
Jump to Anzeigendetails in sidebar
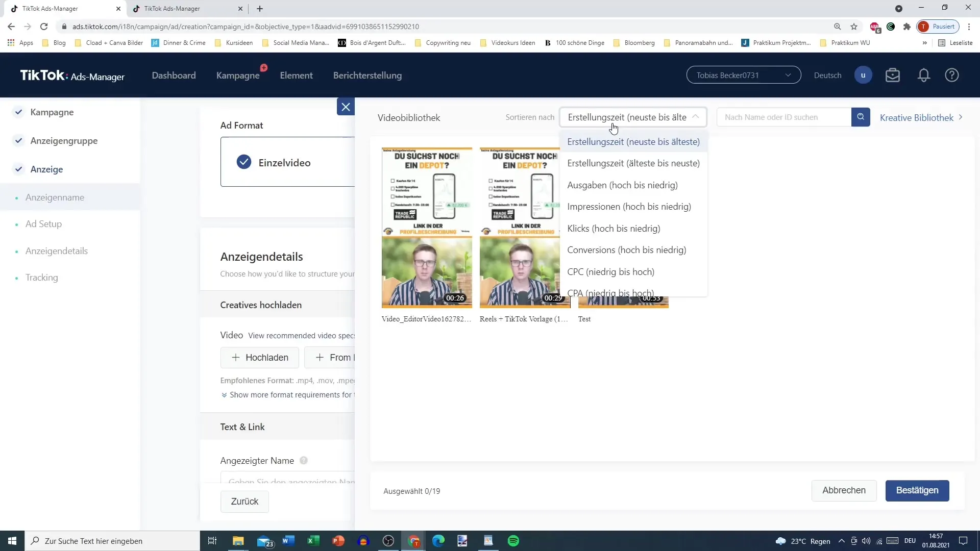click(x=57, y=251)
